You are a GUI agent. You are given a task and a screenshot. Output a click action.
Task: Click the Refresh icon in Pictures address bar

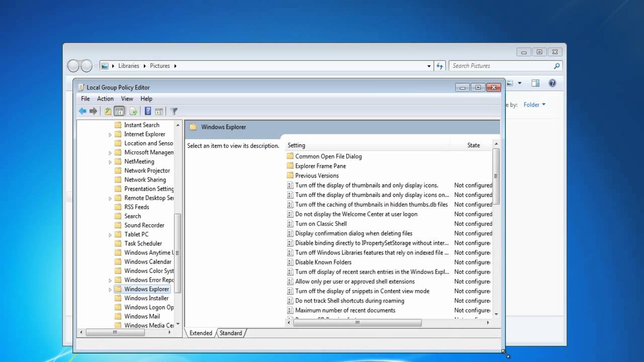[x=440, y=66]
